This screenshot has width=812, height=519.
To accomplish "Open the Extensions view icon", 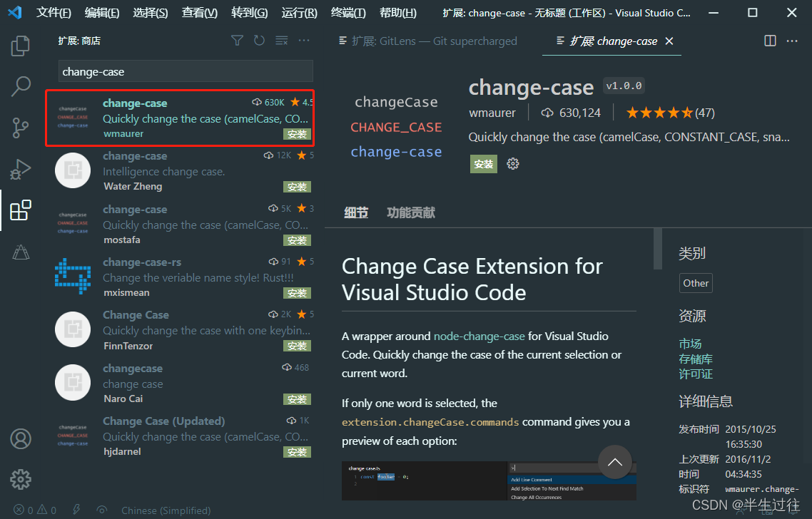I will point(21,210).
